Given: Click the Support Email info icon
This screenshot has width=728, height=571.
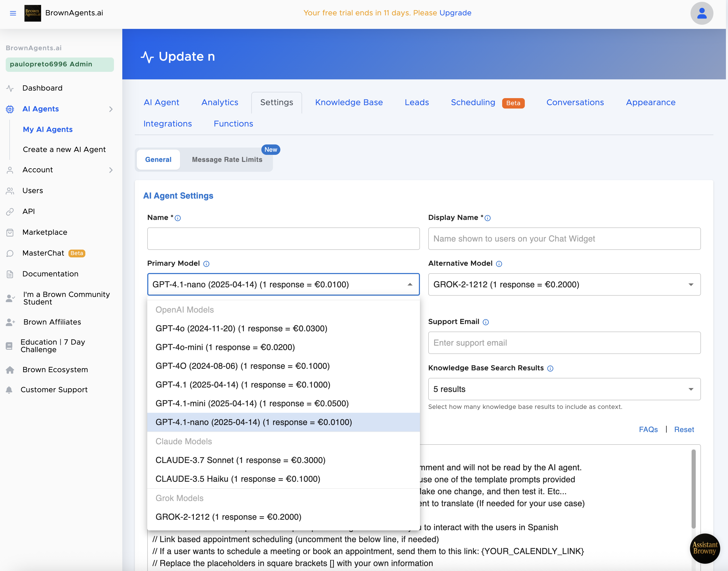Looking at the screenshot, I should (x=486, y=322).
